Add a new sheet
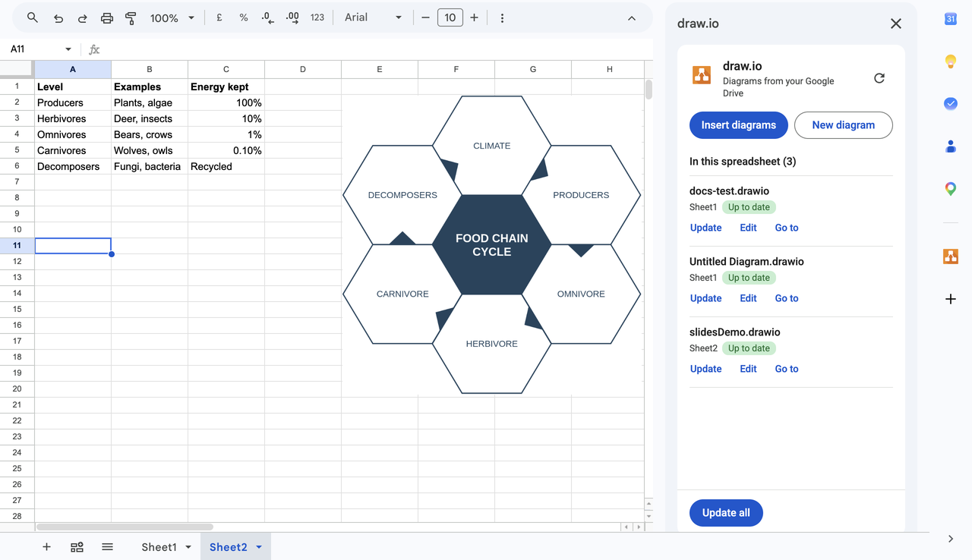The image size is (972, 560). click(x=46, y=547)
